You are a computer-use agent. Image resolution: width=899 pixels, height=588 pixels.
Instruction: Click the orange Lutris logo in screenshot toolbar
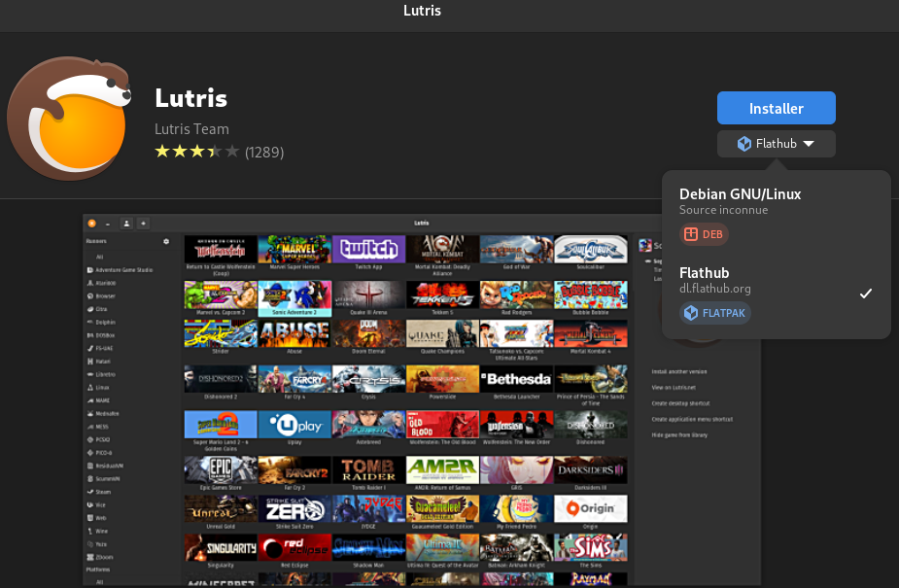coord(91,223)
